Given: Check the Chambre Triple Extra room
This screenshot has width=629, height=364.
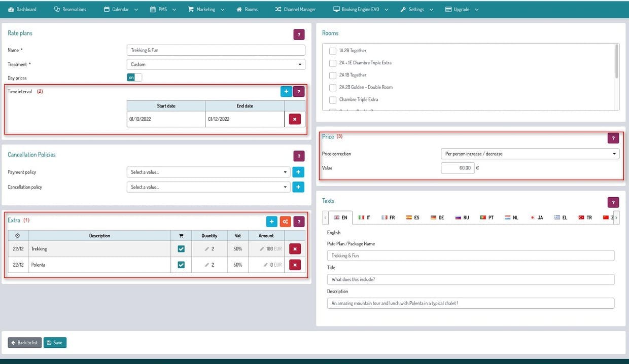Looking at the screenshot, I should click(333, 99).
